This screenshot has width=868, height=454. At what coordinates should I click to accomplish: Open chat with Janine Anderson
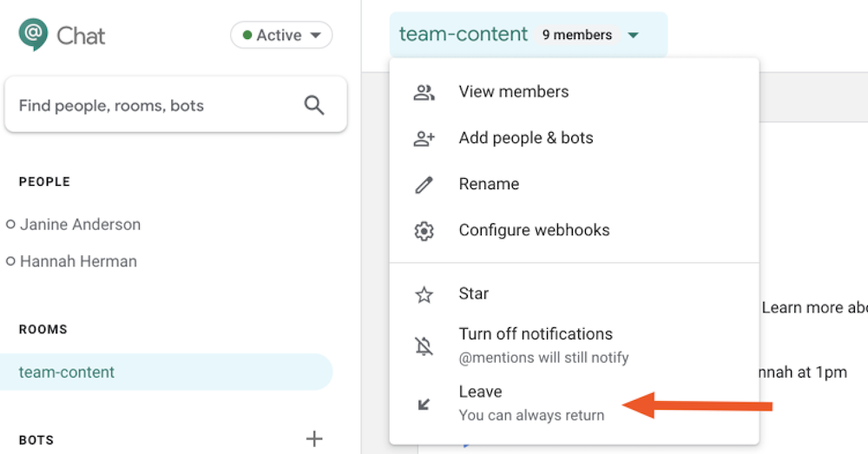coord(80,224)
